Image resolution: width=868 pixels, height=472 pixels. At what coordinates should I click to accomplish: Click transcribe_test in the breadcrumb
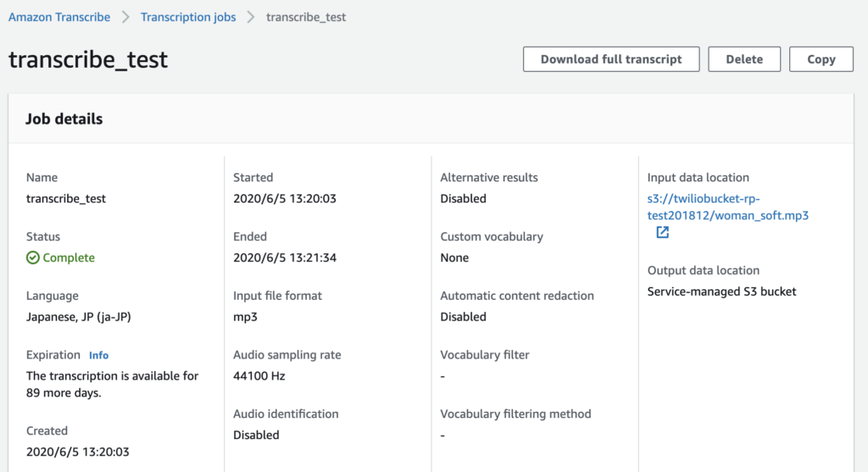[306, 17]
